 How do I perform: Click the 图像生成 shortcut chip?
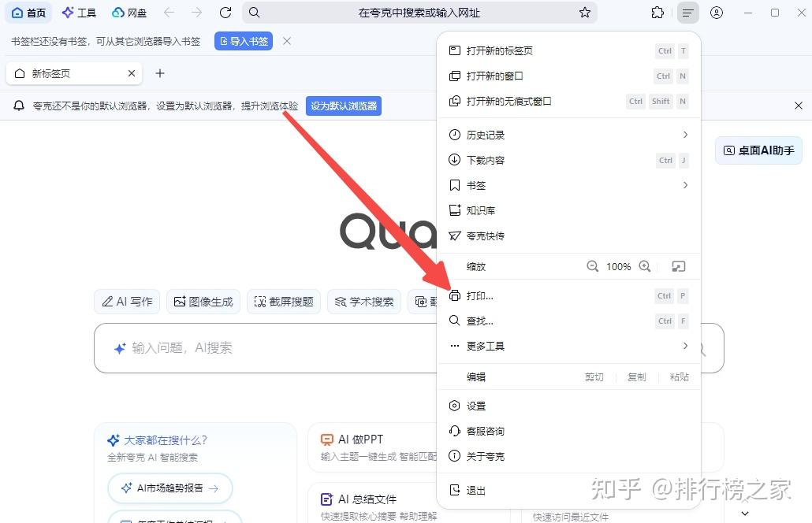(x=203, y=302)
